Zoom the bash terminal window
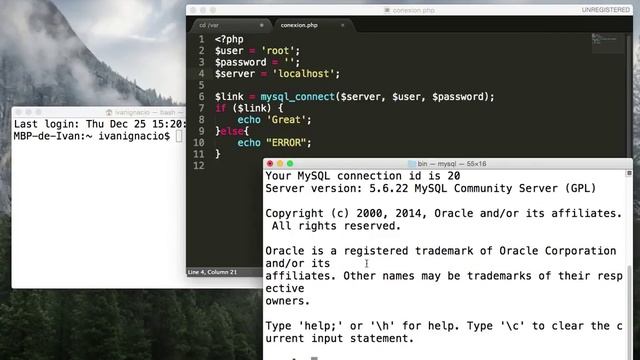 pyautogui.click(x=38, y=112)
